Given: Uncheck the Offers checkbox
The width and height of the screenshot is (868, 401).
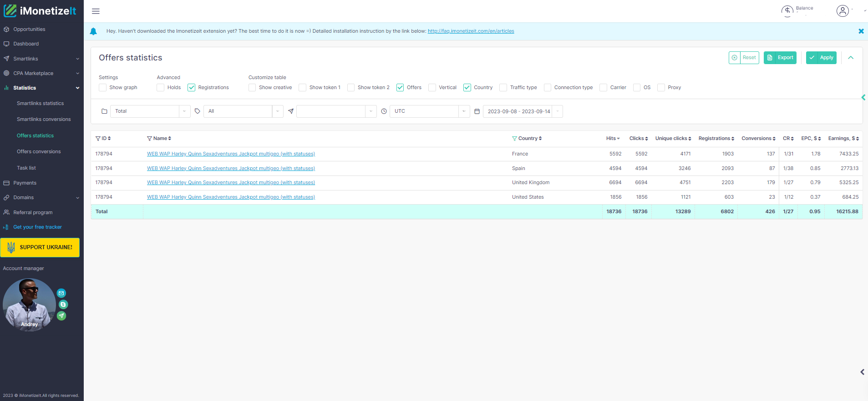Looking at the screenshot, I should [400, 88].
